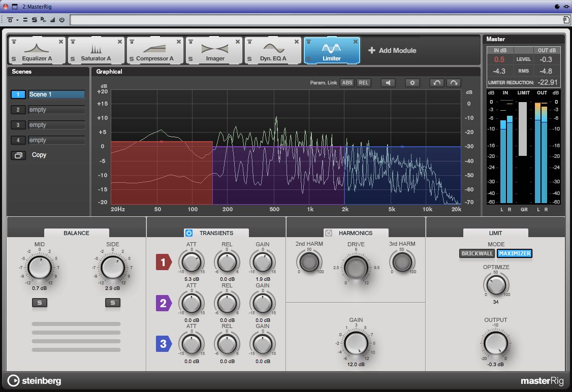
Task: Solo the Equalizer A module
Action: click(x=13, y=59)
